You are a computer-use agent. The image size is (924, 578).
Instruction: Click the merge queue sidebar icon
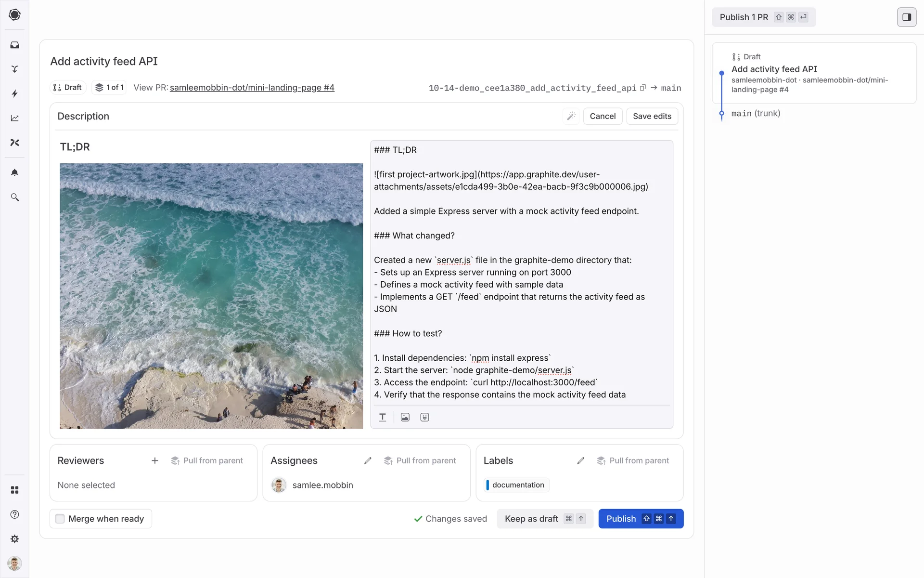tap(14, 69)
